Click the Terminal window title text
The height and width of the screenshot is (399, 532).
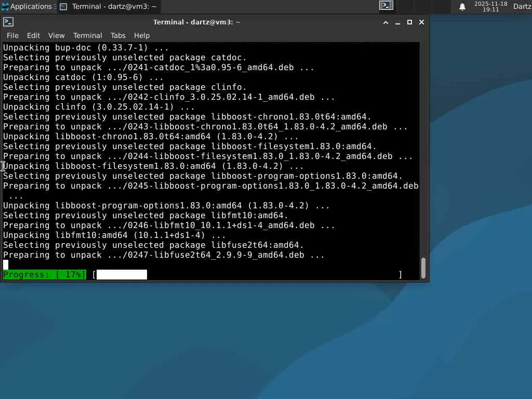pyautogui.click(x=196, y=22)
